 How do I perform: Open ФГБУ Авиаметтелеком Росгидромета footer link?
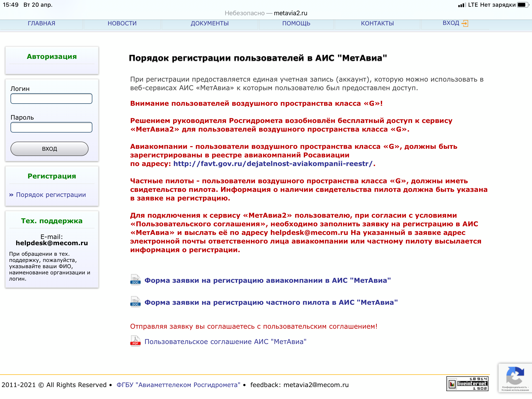pos(178,385)
